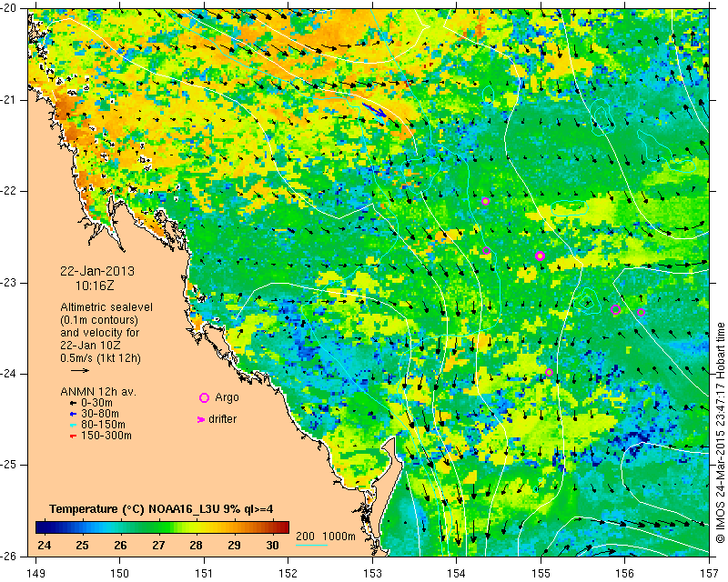The width and height of the screenshot is (728, 582).
Task: Click the "0.5m/s (1kt 12h)" scale text
Action: [100, 357]
